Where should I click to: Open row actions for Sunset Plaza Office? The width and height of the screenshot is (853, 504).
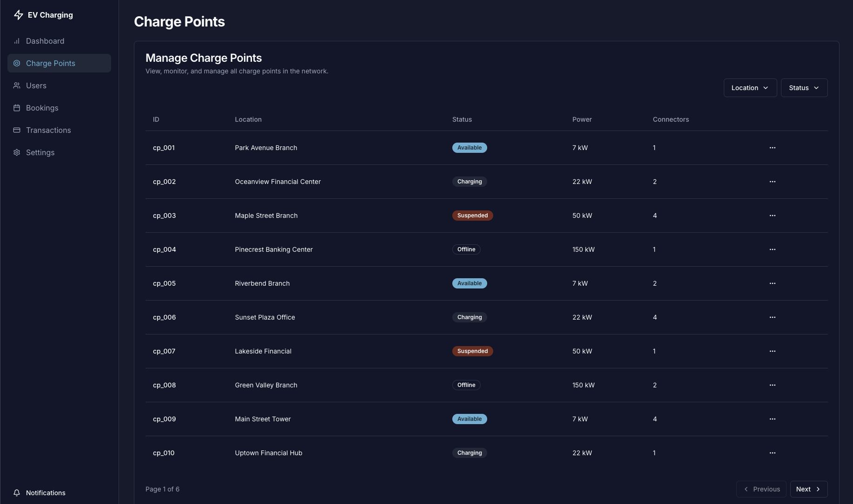click(x=772, y=317)
